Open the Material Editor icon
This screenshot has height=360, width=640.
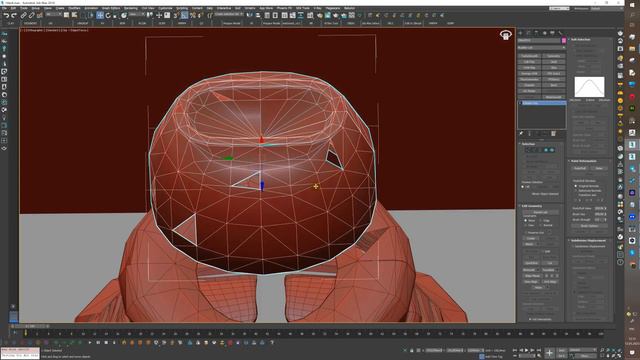tap(310, 16)
